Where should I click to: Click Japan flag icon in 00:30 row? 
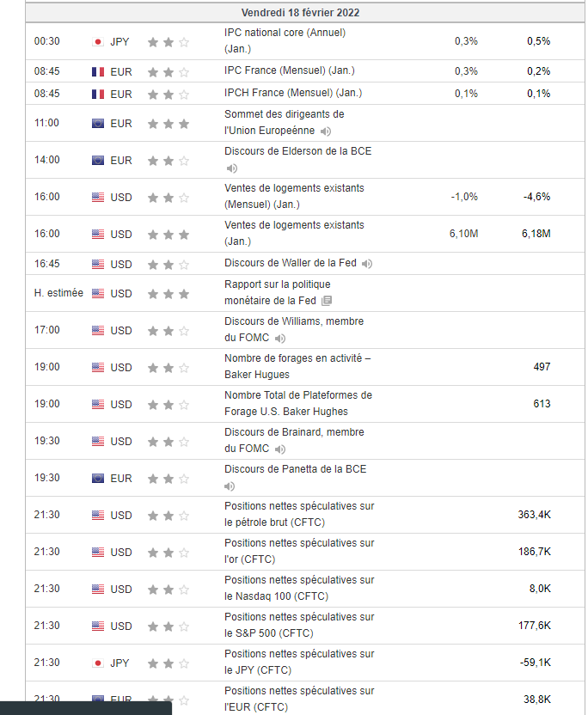(97, 41)
